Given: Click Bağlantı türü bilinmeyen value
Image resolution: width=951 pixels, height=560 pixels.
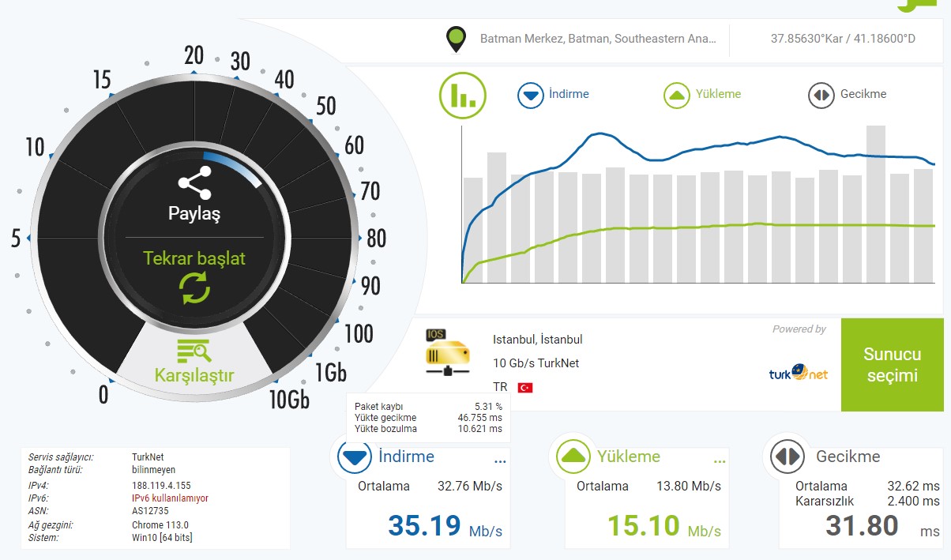Looking at the screenshot, I should 153,469.
